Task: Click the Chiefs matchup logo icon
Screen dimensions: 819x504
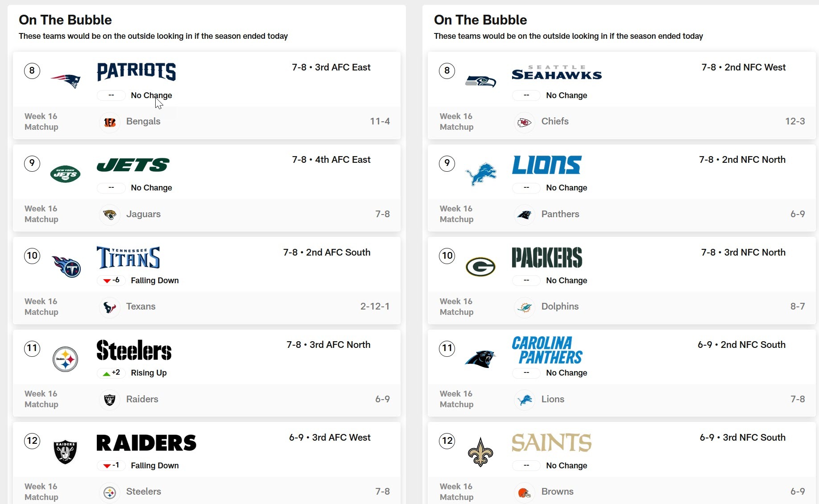Action: tap(525, 122)
